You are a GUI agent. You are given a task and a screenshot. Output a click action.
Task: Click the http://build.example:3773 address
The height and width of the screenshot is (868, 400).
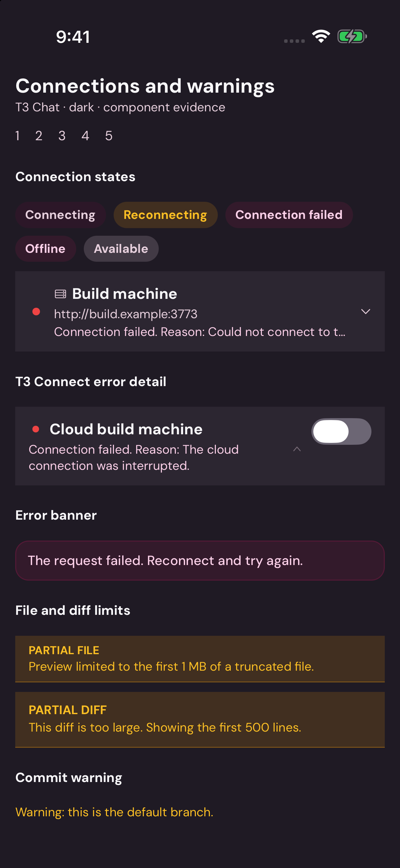click(x=126, y=314)
